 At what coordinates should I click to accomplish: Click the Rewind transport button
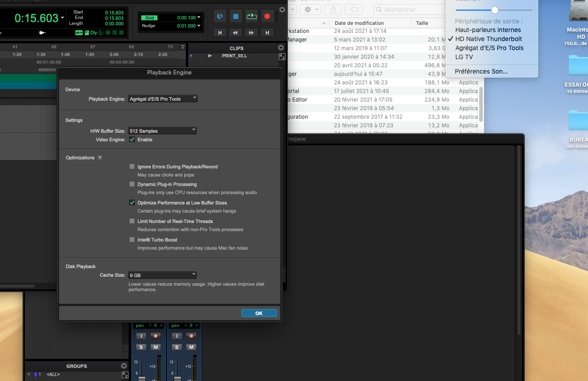[236, 33]
